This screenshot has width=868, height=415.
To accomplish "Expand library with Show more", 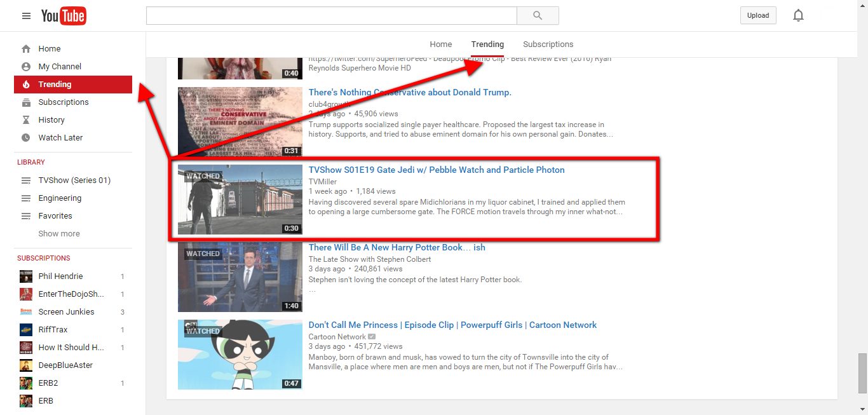I will (59, 234).
